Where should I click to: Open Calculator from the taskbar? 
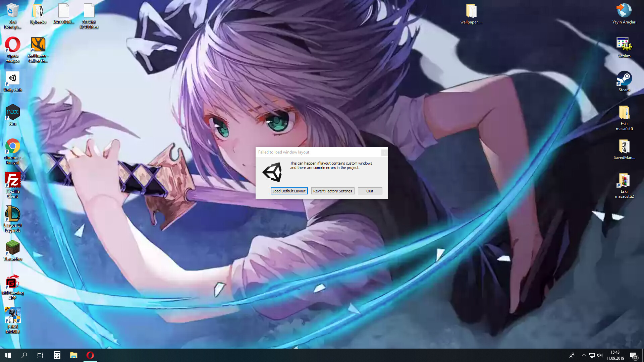click(57, 355)
